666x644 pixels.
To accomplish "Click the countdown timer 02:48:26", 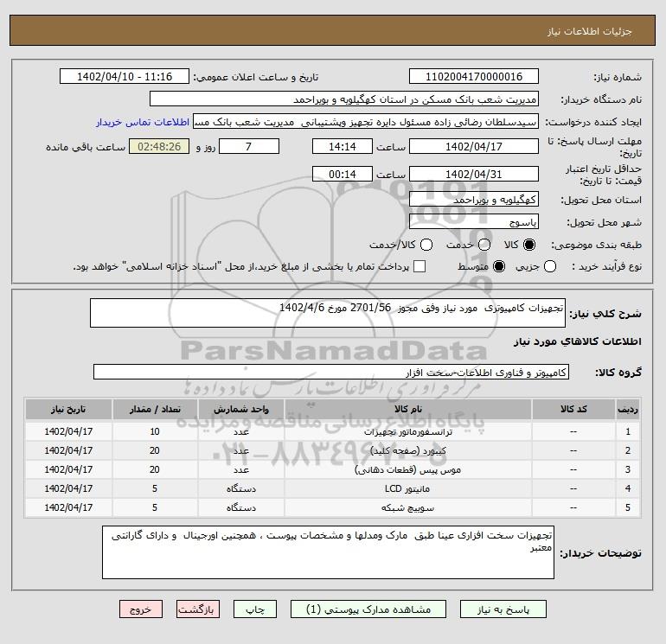I will [x=159, y=146].
